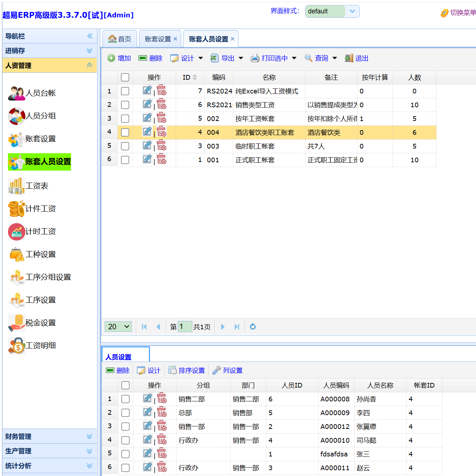The width and height of the screenshot is (476, 476).
Task: Click the edit icon for 孙尚香 row
Action: pos(147,398)
